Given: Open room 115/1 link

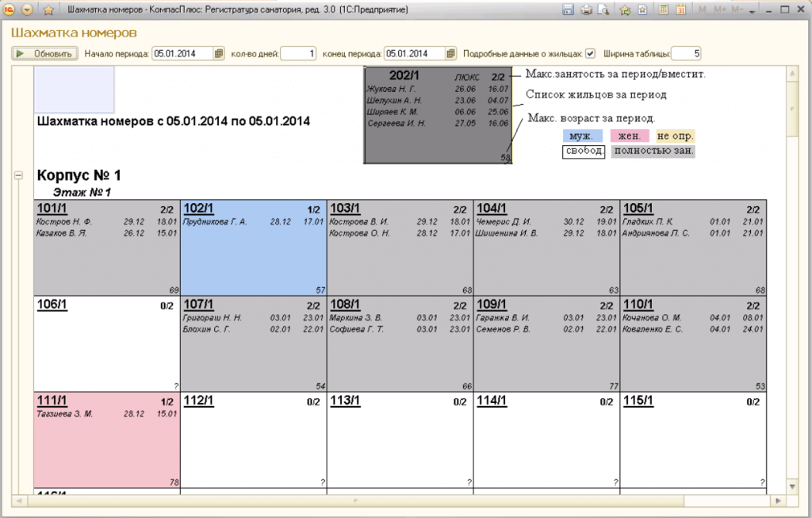Looking at the screenshot, I should point(638,401).
